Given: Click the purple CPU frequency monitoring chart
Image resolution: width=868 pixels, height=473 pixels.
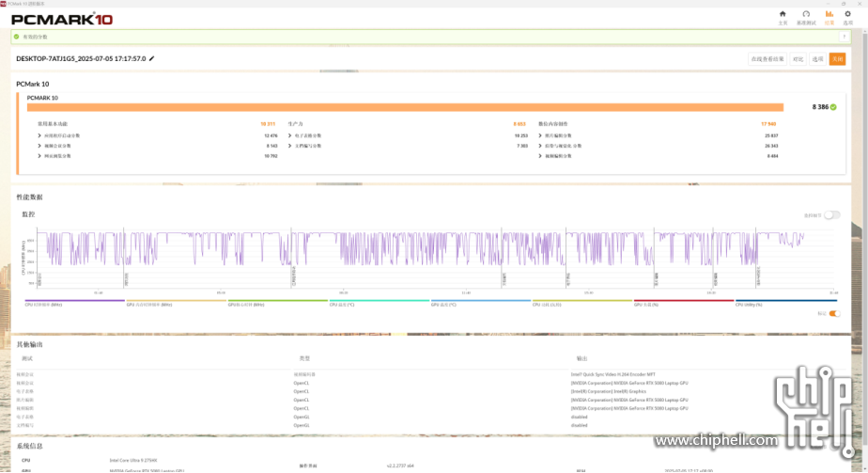Looking at the screenshot, I should (x=435, y=258).
